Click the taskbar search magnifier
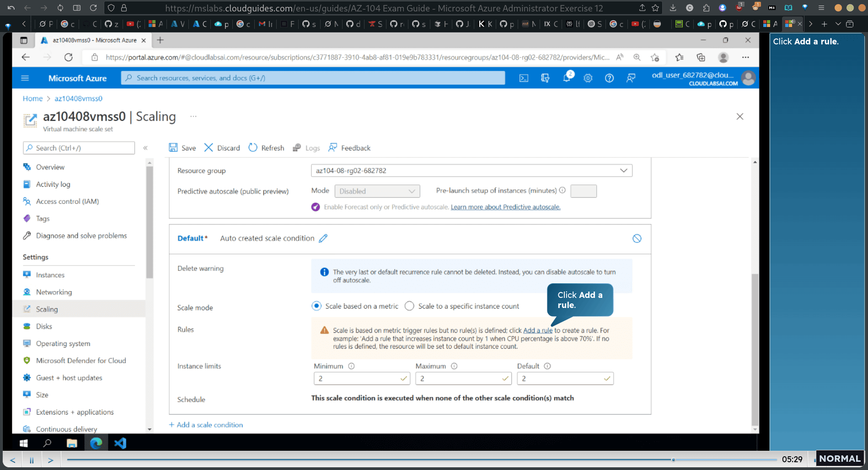868x470 pixels. [47, 443]
